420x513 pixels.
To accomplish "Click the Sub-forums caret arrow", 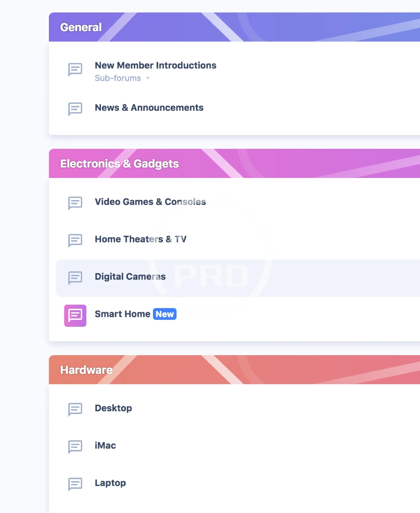I will [x=148, y=78].
